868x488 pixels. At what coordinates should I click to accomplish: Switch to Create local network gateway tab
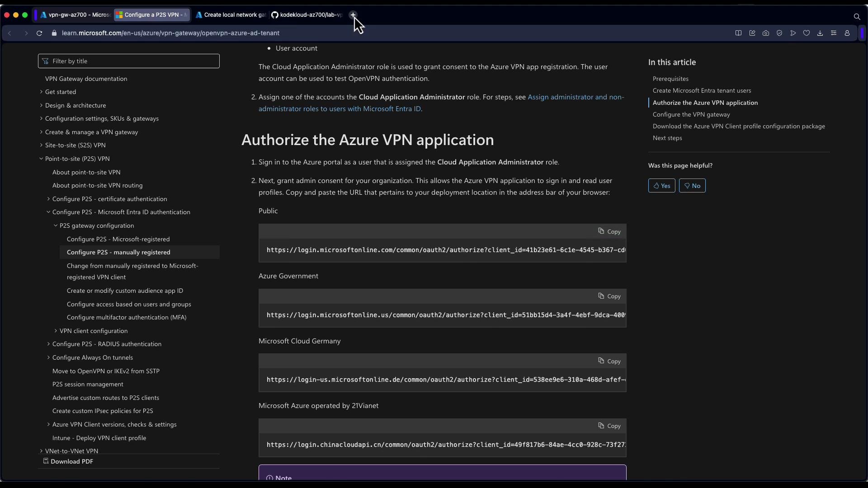231,15
